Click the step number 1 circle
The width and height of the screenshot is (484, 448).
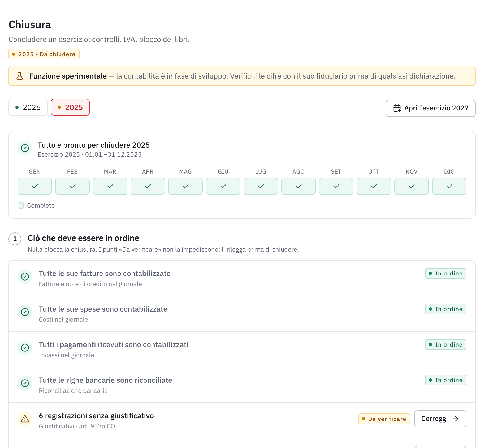[15, 239]
